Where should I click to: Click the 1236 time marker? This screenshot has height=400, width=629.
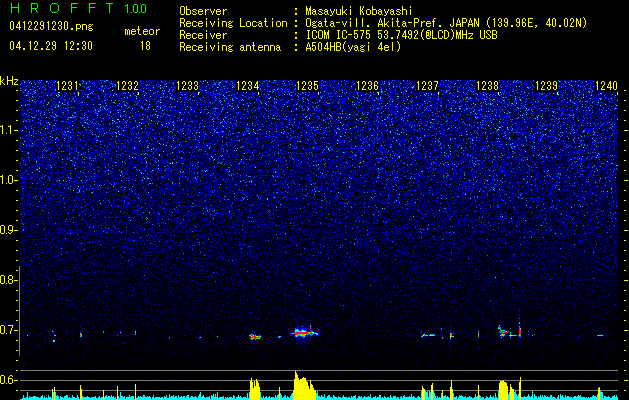click(x=367, y=86)
